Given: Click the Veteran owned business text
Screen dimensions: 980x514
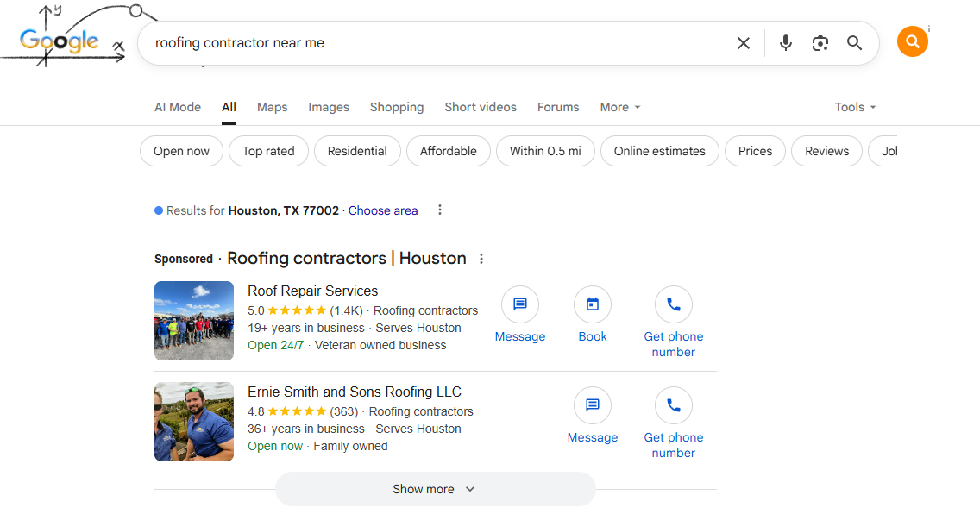Looking at the screenshot, I should click(x=380, y=345).
